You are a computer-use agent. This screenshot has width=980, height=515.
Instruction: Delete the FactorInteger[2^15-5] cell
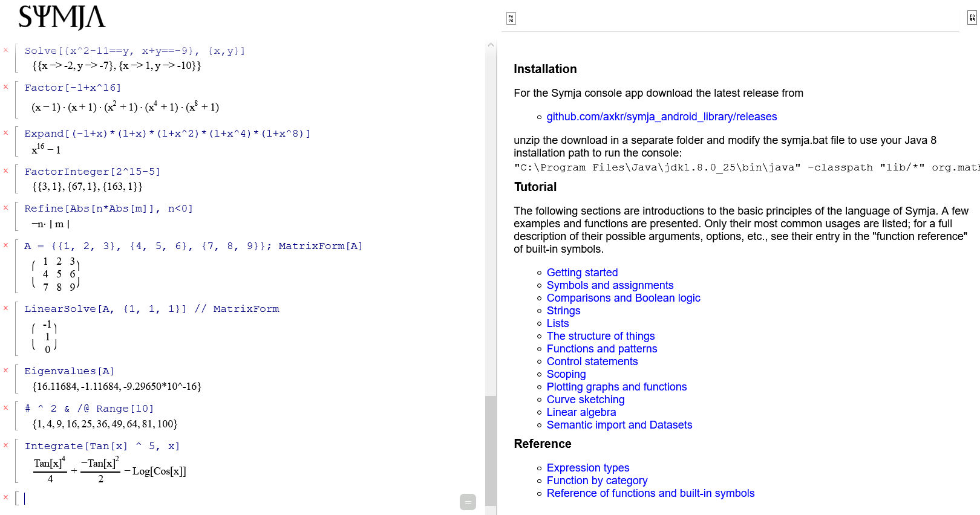(x=6, y=171)
